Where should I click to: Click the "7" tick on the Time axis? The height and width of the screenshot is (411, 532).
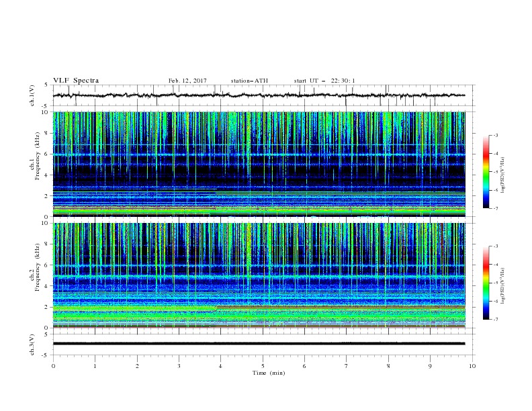pos(346,366)
